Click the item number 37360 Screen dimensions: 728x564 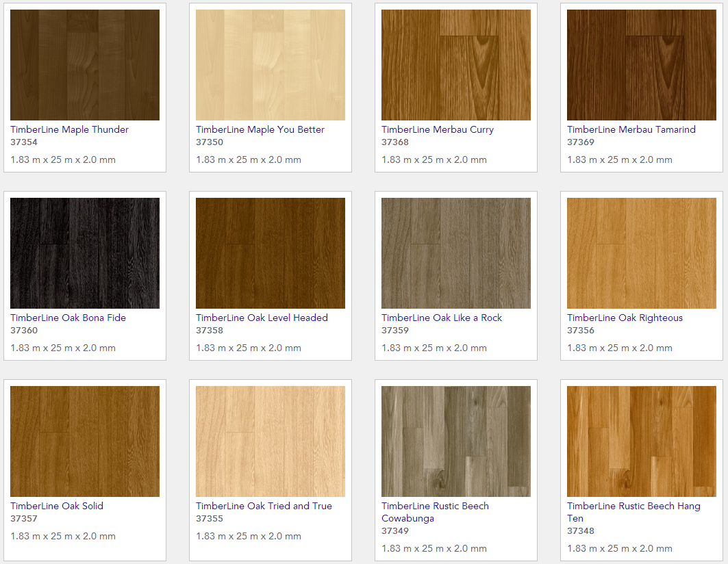pyautogui.click(x=24, y=331)
